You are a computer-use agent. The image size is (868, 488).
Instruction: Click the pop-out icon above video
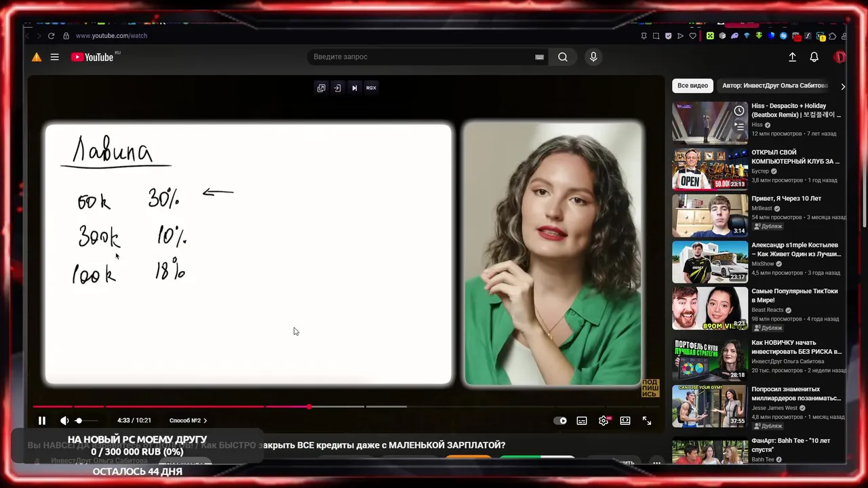click(321, 87)
